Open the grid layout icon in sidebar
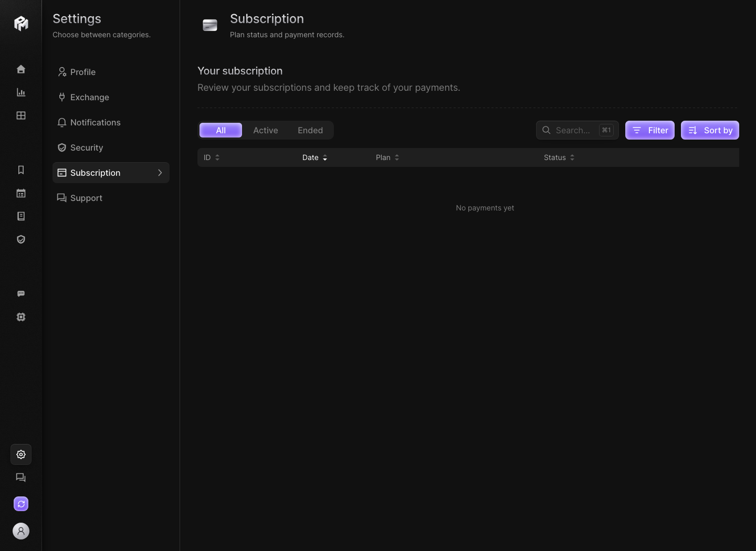The image size is (756, 551). [21, 115]
